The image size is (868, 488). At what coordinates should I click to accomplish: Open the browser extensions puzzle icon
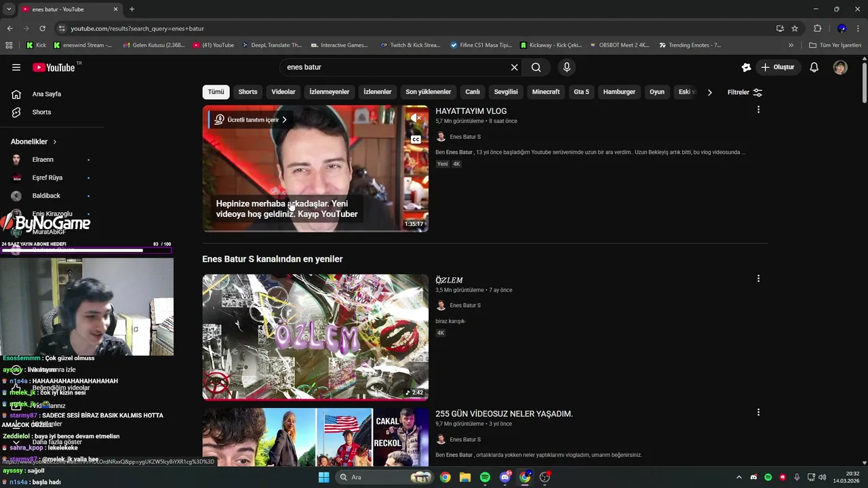[x=817, y=28]
